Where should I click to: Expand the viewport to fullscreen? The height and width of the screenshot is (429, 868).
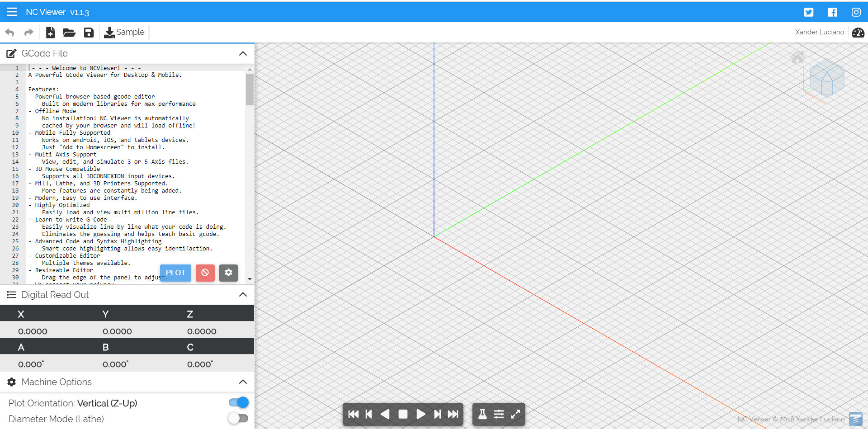tap(515, 414)
